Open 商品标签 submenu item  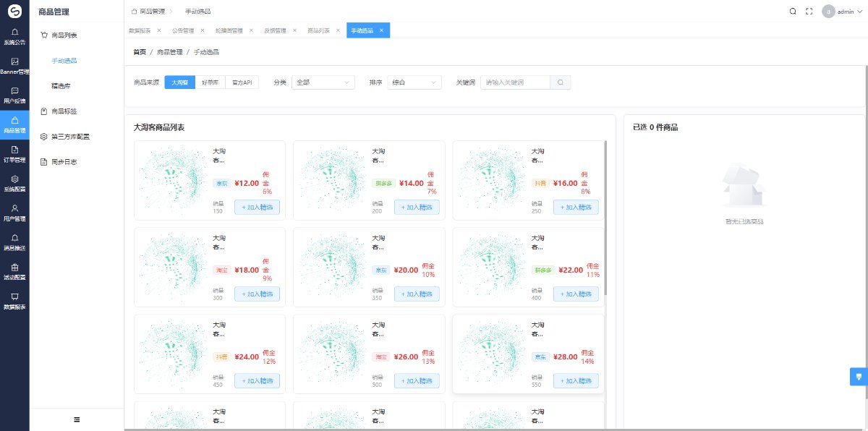pyautogui.click(x=77, y=111)
